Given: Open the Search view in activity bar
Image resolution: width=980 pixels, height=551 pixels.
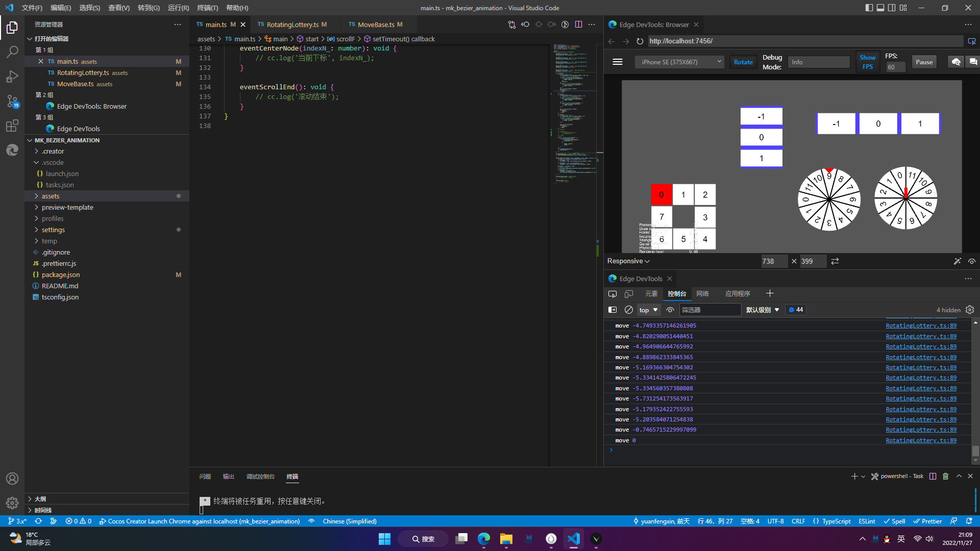Looking at the screenshot, I should 12,52.
